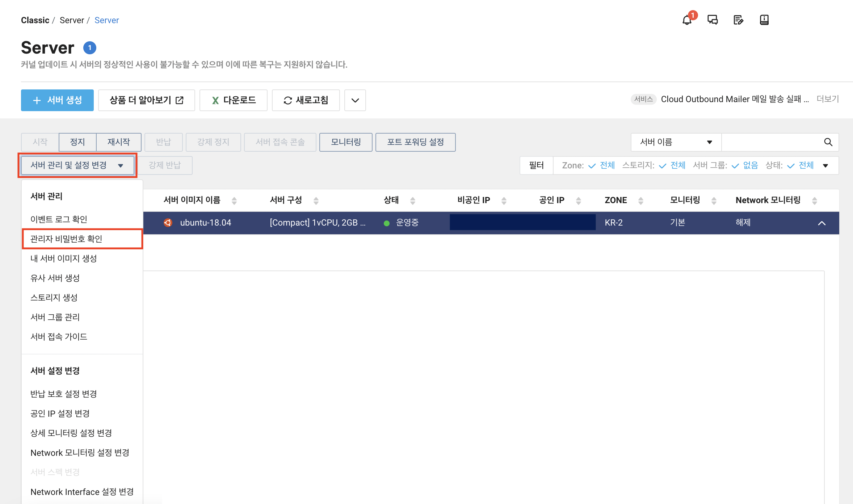Click the ubuntu image icon in row
853x504 pixels.
(168, 223)
